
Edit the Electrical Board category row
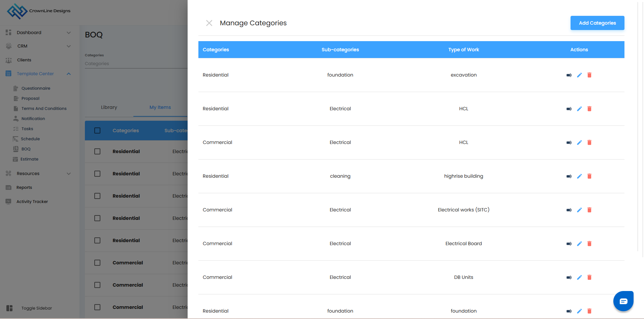click(x=579, y=243)
